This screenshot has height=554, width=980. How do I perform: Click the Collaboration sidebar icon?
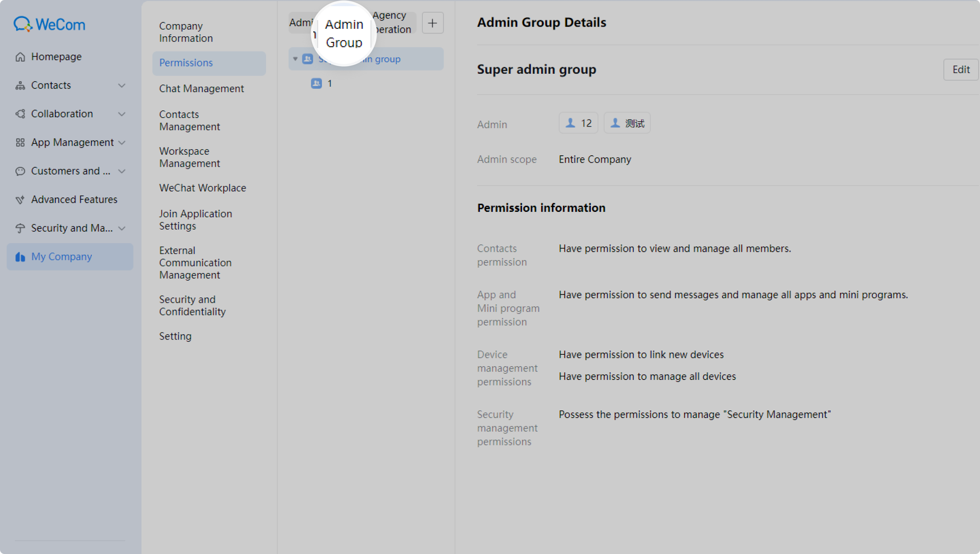20,114
